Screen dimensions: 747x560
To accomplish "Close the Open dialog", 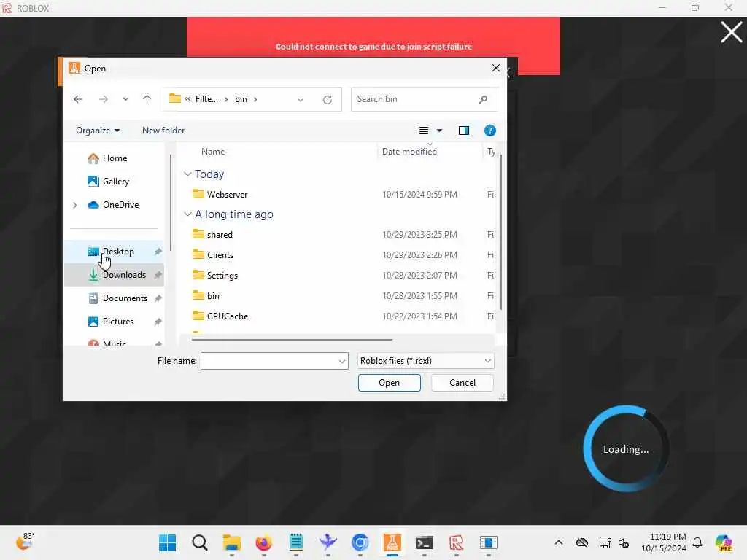I will coord(496,68).
